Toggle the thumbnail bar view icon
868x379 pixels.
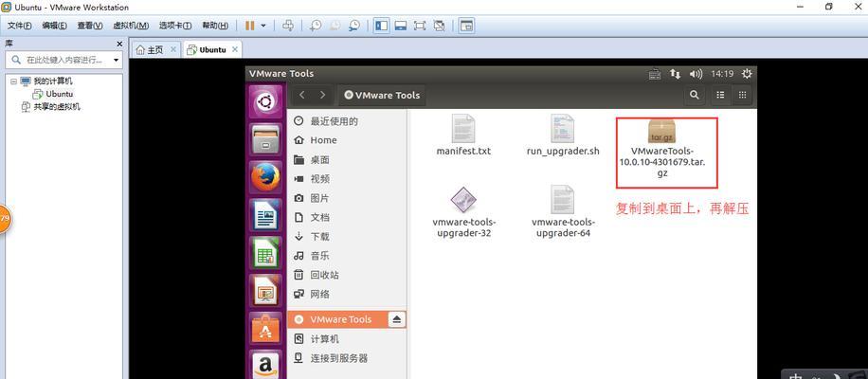[401, 26]
